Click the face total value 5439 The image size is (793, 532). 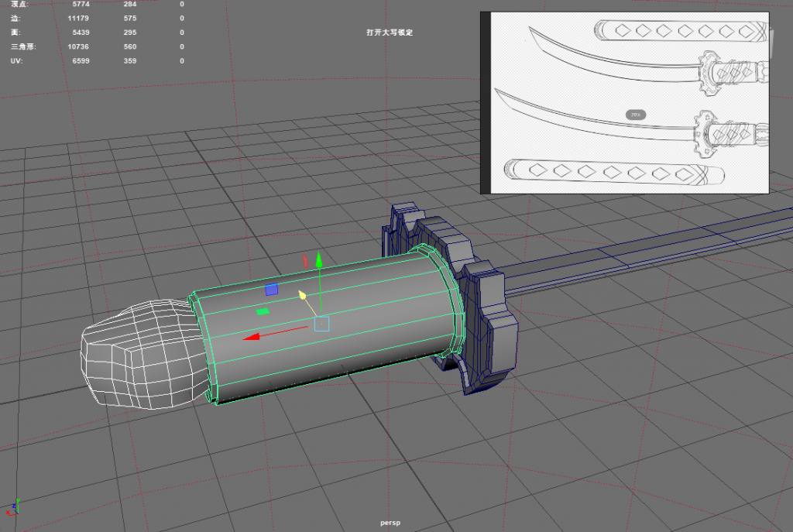81,33
